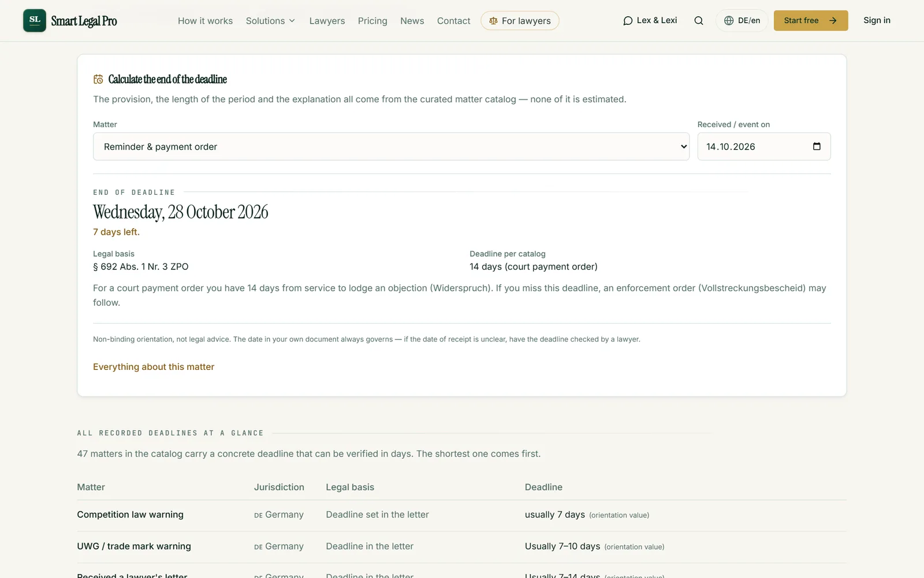Screen dimensions: 924x578
Task: Open the News page
Action: point(412,21)
